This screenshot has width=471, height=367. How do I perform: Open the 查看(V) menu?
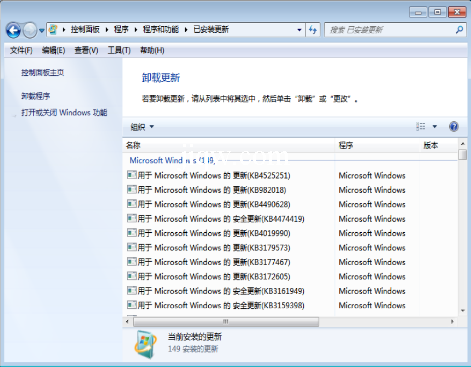[86, 50]
